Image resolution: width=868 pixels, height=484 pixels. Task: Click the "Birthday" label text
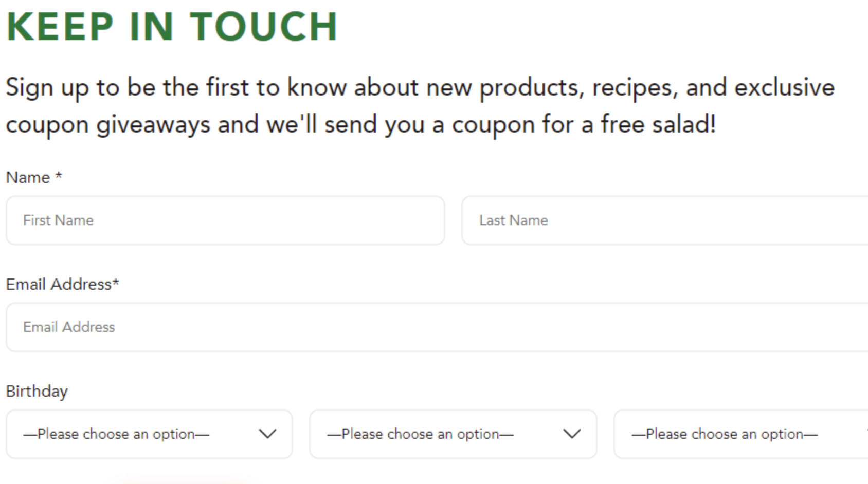(x=37, y=392)
